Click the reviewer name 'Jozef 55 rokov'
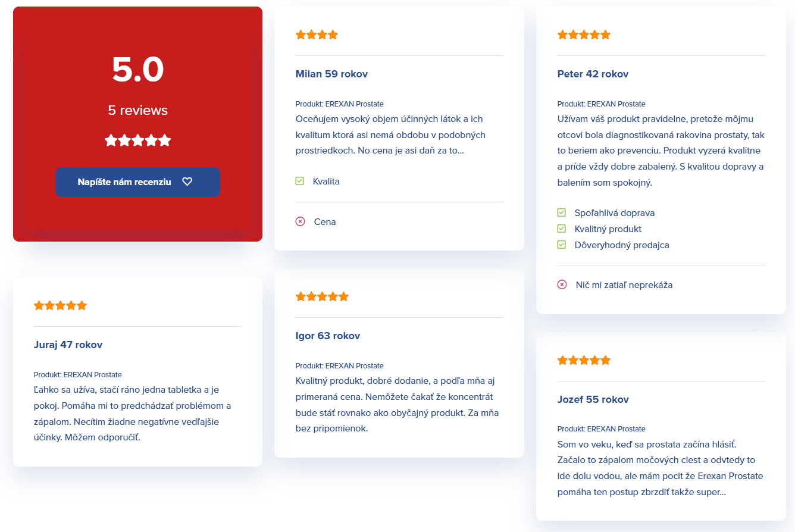Image resolution: width=795 pixels, height=532 pixels. click(x=593, y=400)
